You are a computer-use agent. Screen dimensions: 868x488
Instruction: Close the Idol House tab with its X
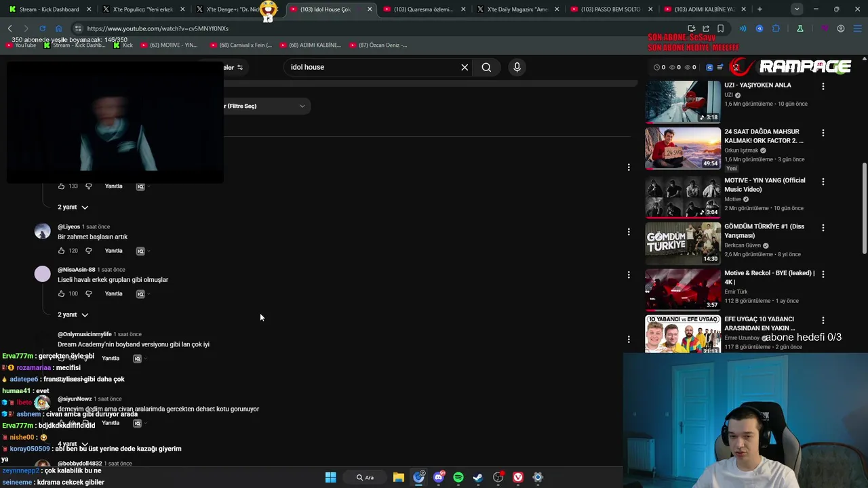coord(370,9)
